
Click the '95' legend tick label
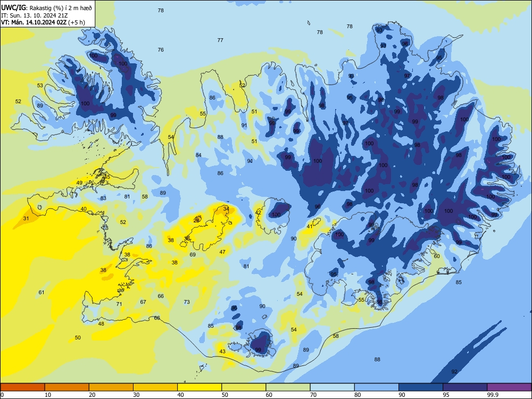click(x=446, y=395)
